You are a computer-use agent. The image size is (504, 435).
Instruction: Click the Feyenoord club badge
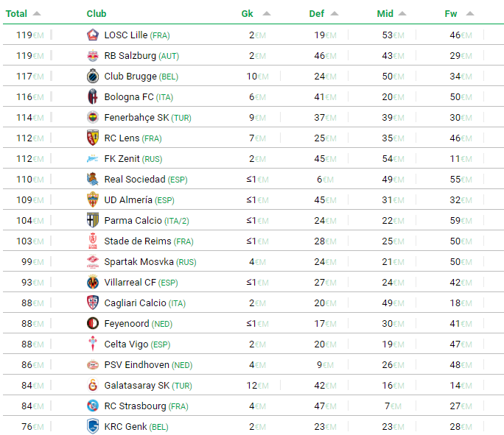93,323
